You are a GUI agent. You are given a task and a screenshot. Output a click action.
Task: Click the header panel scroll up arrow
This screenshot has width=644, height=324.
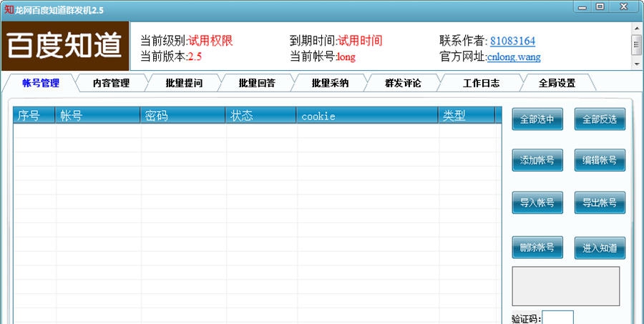[637, 27]
